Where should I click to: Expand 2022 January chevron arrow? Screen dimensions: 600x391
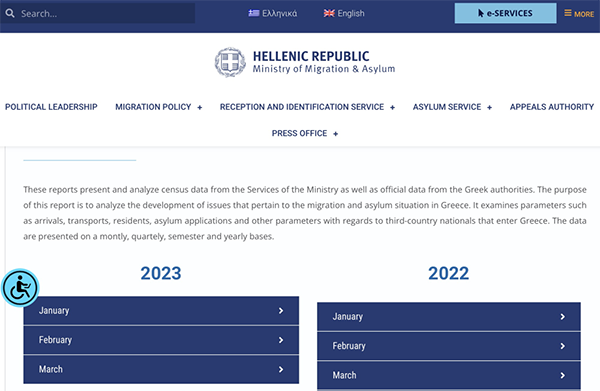point(562,317)
